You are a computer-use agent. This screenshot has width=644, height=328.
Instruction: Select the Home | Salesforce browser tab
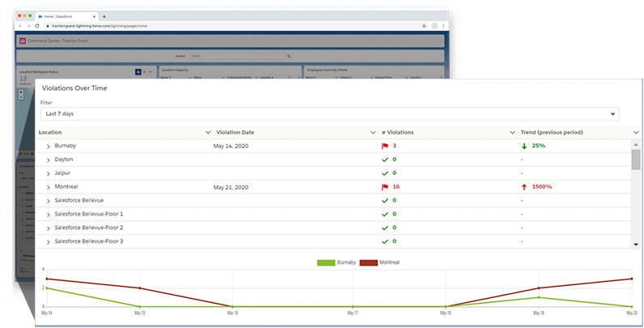(x=66, y=16)
